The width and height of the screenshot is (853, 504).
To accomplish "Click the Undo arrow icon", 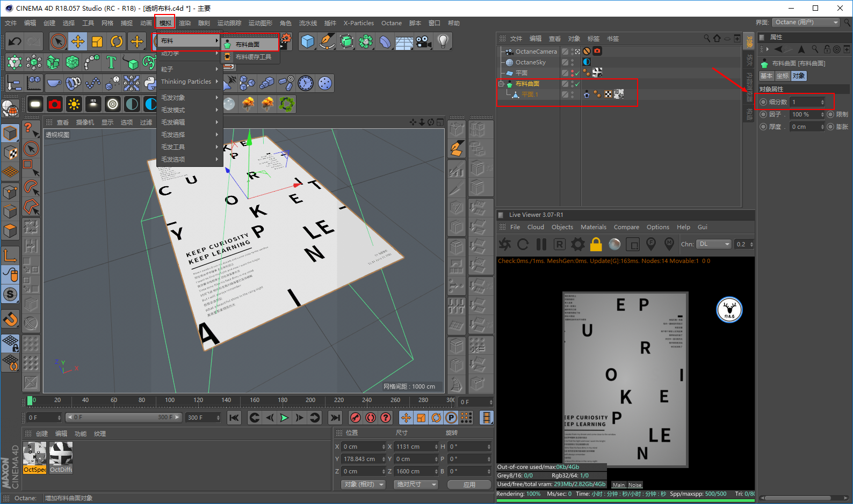I will [x=15, y=41].
